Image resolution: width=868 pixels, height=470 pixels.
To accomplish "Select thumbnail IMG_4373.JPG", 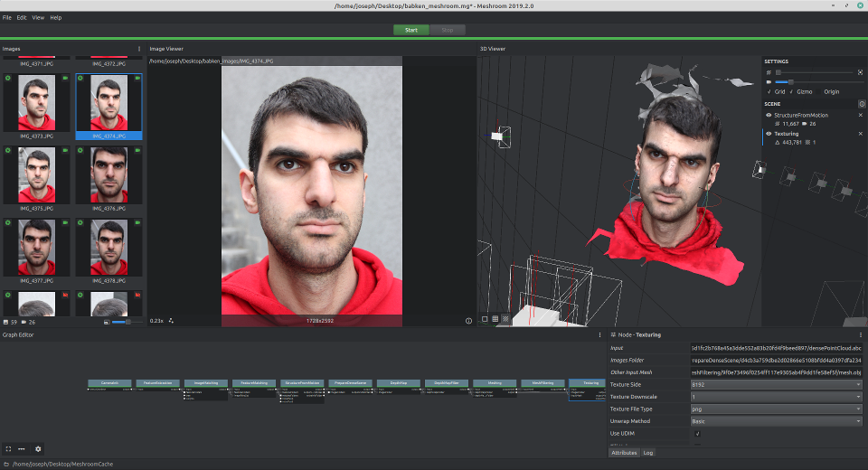I will (36, 107).
